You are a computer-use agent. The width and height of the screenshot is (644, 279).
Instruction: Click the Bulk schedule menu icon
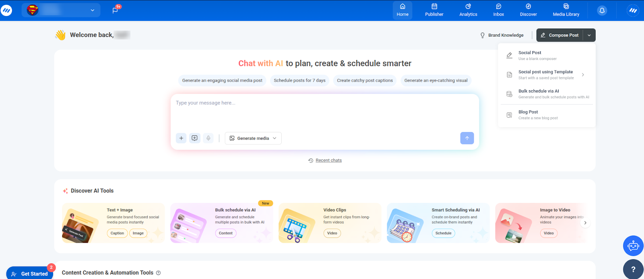click(x=509, y=94)
